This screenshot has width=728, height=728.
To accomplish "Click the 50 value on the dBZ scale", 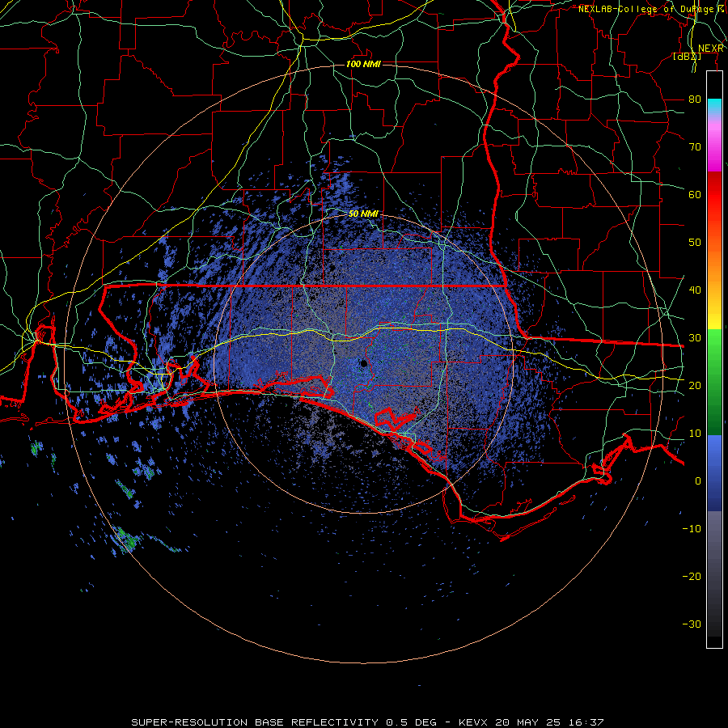I will (695, 243).
